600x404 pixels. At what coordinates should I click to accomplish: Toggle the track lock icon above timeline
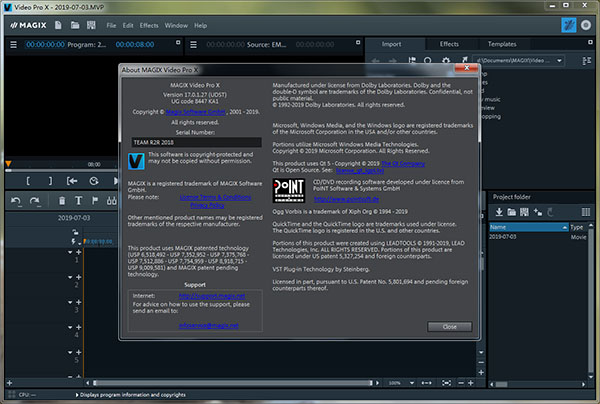click(x=75, y=232)
